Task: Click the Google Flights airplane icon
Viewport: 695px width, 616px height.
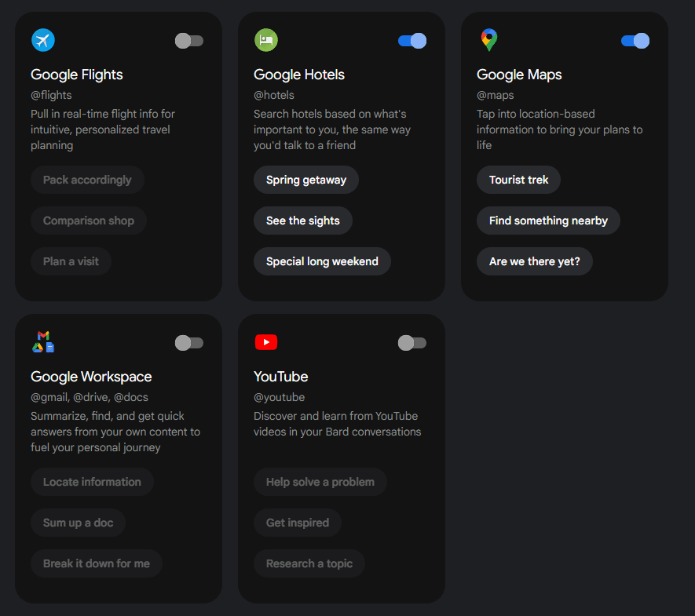Action: 43,40
